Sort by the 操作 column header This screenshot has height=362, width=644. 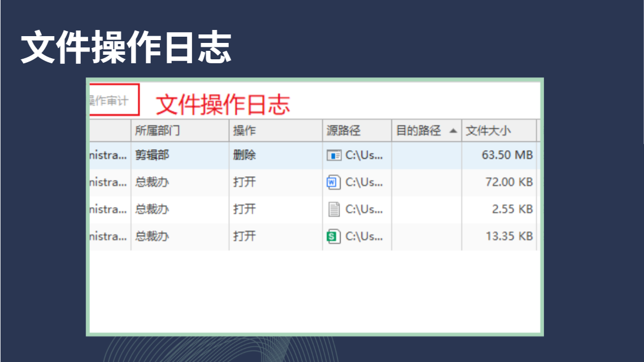[276, 131]
